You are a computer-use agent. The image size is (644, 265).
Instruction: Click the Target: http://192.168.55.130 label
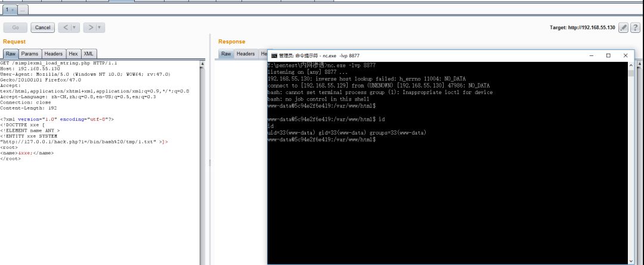coord(583,27)
